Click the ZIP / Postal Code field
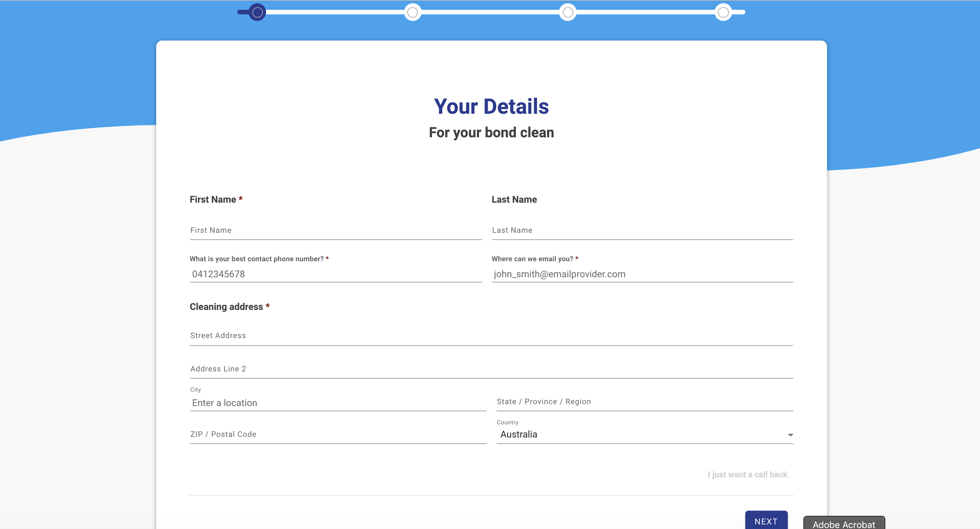980x529 pixels. [338, 434]
